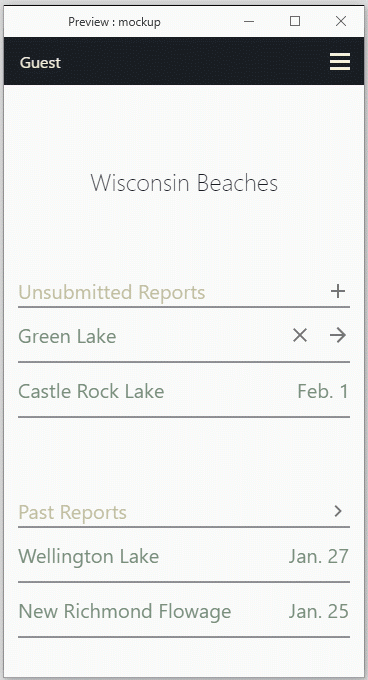Click the Guest user label
The width and height of the screenshot is (368, 680).
click(40, 63)
